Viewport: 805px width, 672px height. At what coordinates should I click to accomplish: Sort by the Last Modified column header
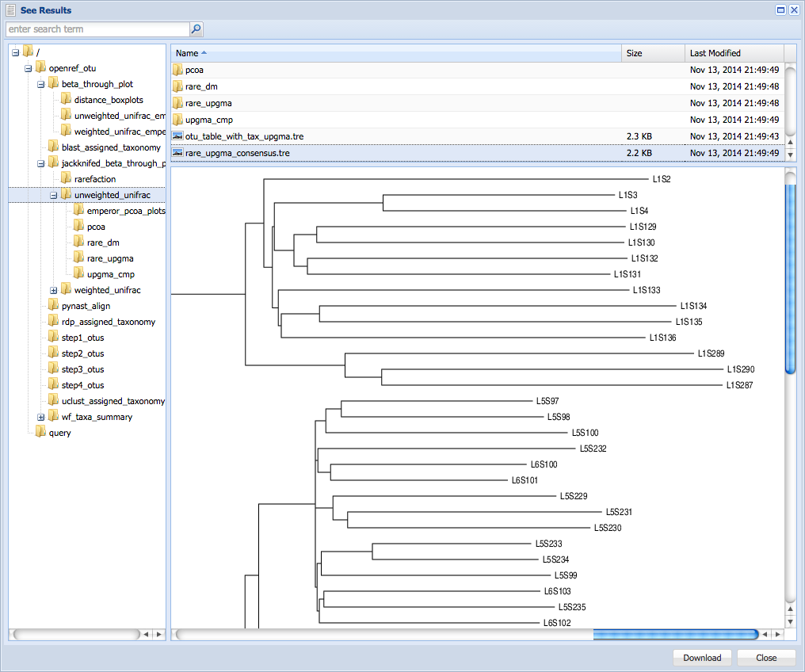pos(734,53)
